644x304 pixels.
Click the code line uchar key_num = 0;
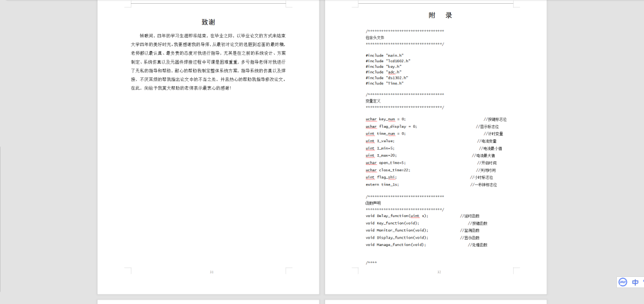pyautogui.click(x=386, y=119)
